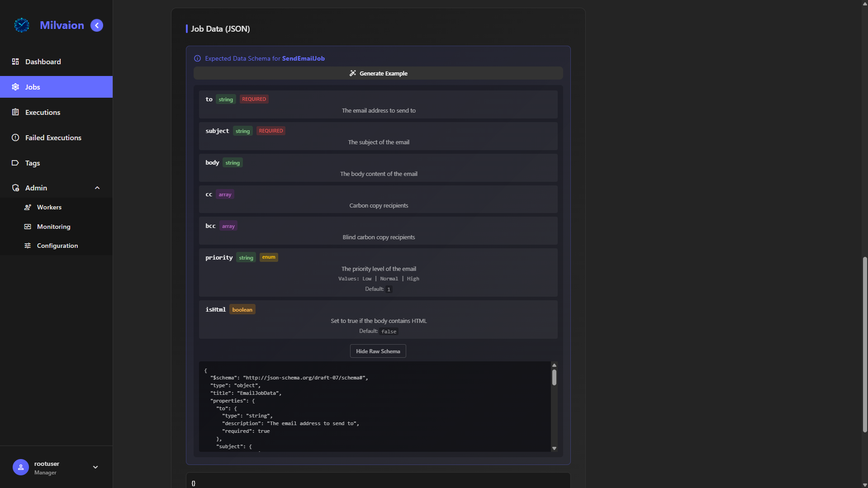Click the Hide Raw Schema button
This screenshot has height=488, width=868.
click(378, 351)
